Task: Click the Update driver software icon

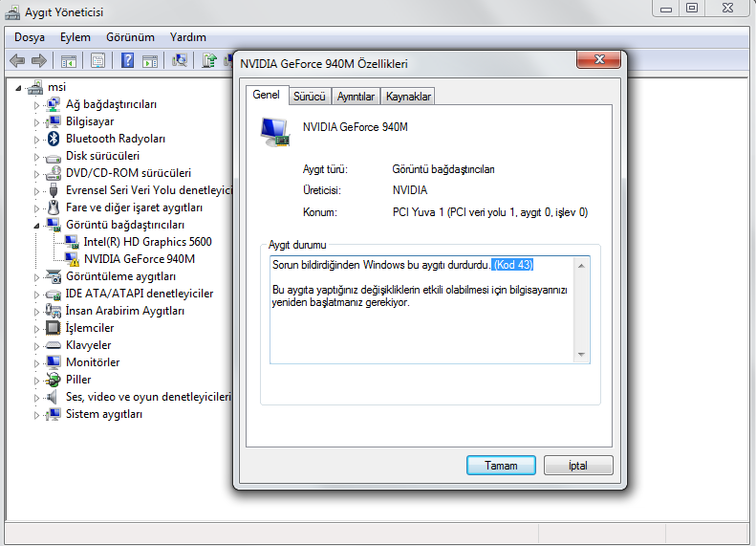Action: pyautogui.click(x=208, y=61)
